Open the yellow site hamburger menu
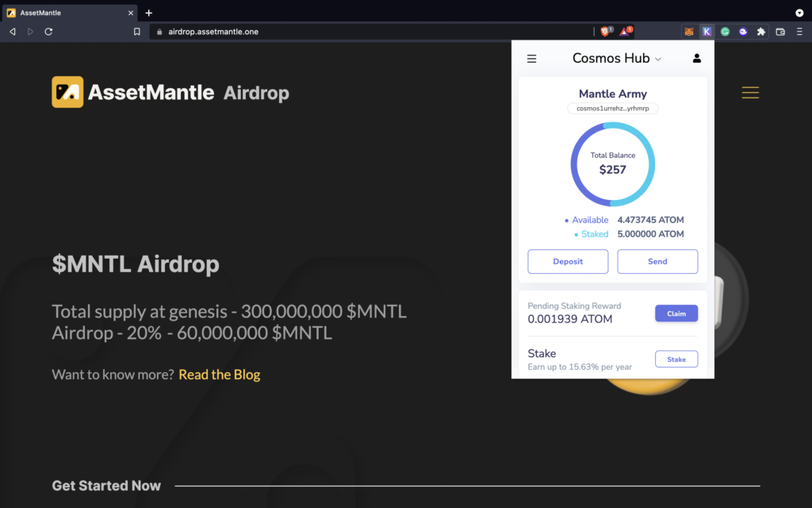This screenshot has height=508, width=812. [750, 93]
